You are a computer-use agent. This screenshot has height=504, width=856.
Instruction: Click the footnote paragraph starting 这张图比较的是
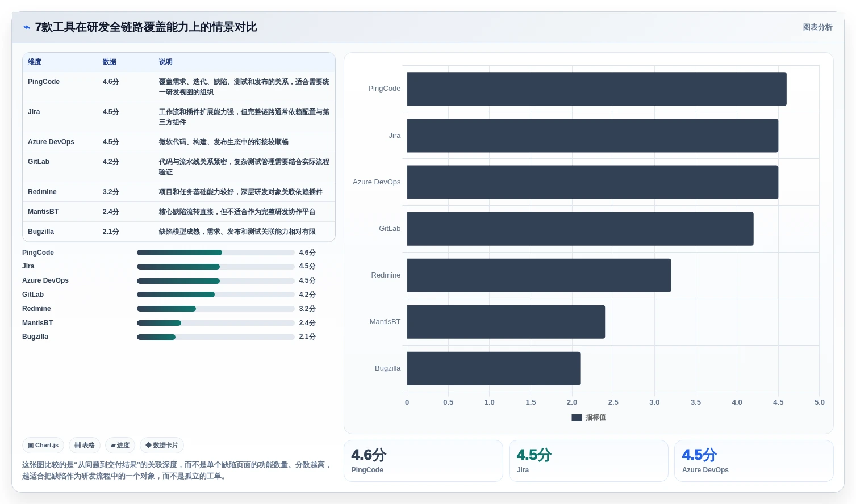pyautogui.click(x=177, y=471)
